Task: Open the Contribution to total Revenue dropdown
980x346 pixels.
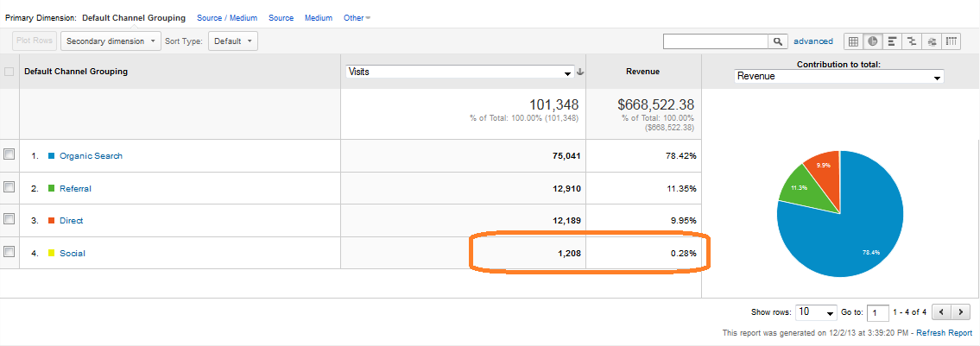Action: [838, 77]
